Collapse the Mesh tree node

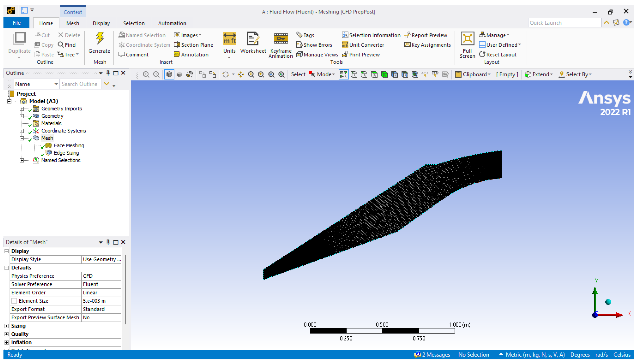(x=22, y=138)
